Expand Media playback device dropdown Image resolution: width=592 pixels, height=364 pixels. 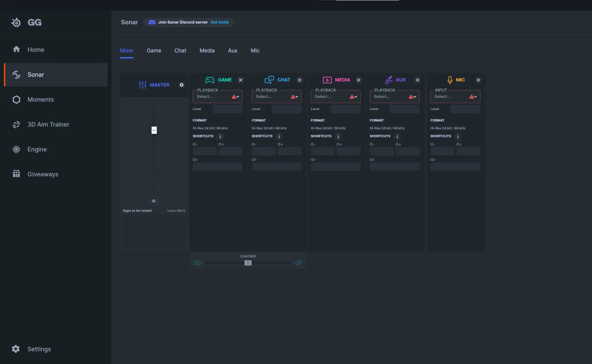335,97
